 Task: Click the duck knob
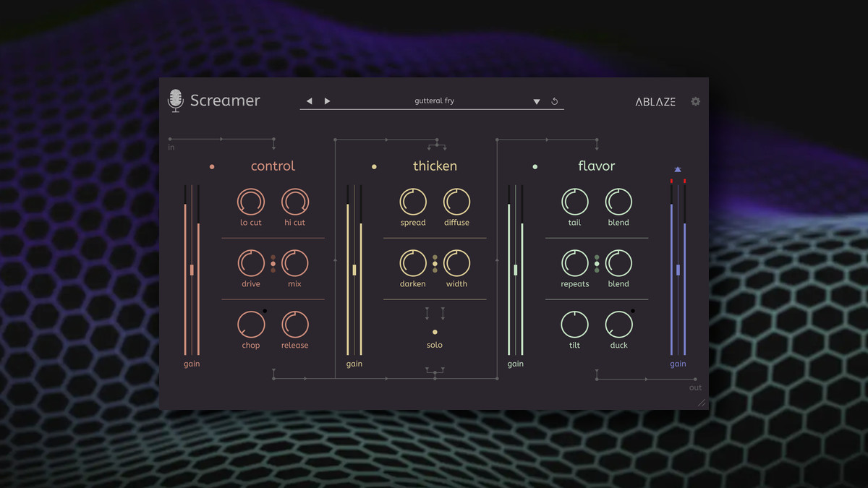[x=618, y=325]
